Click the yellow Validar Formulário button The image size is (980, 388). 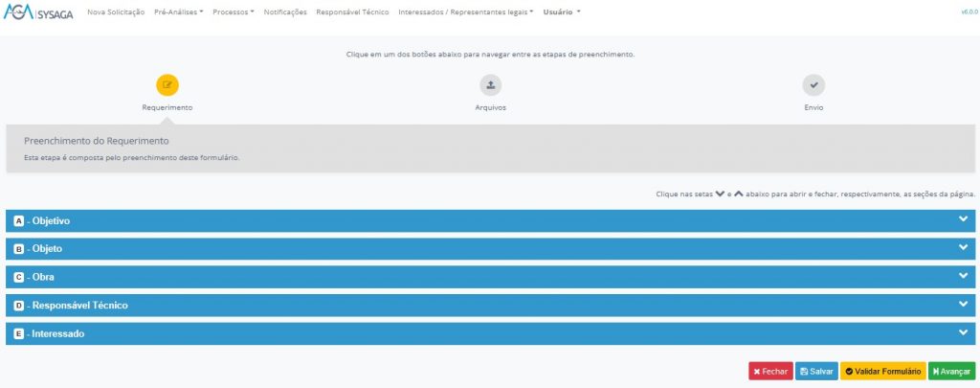coord(882,371)
